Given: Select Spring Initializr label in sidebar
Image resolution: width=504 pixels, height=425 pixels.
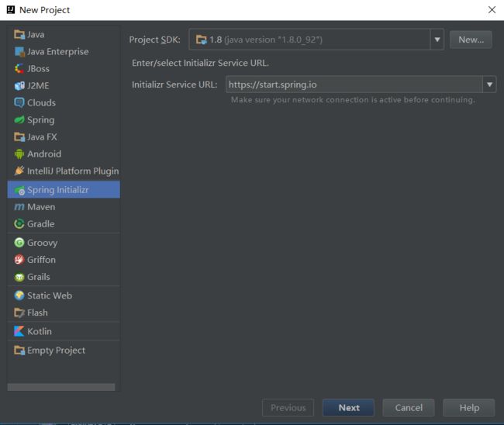Looking at the screenshot, I should 58,190.
